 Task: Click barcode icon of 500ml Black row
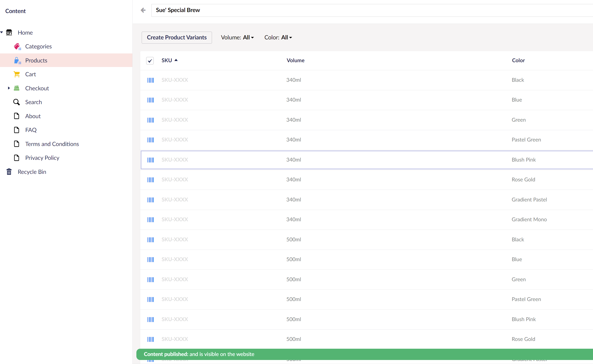pos(150,240)
